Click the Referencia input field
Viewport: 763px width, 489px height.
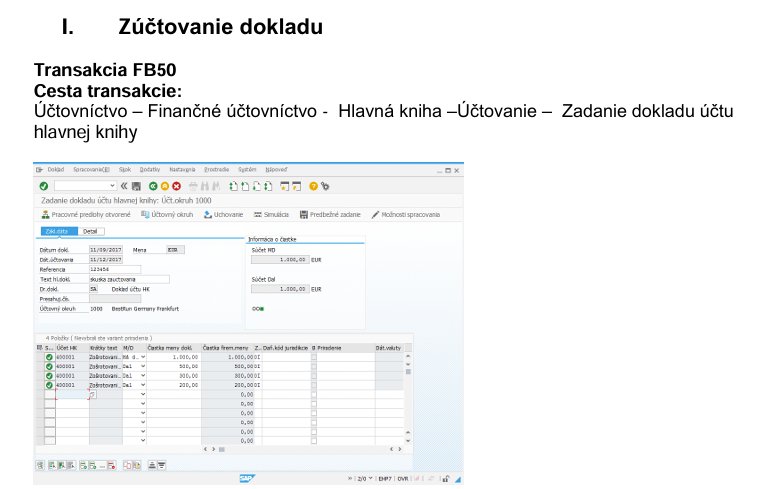click(114, 269)
